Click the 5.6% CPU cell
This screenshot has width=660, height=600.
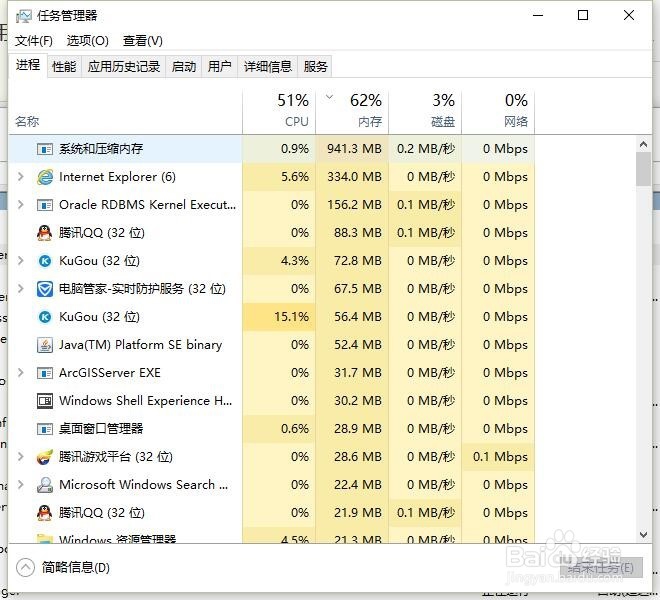(x=279, y=177)
